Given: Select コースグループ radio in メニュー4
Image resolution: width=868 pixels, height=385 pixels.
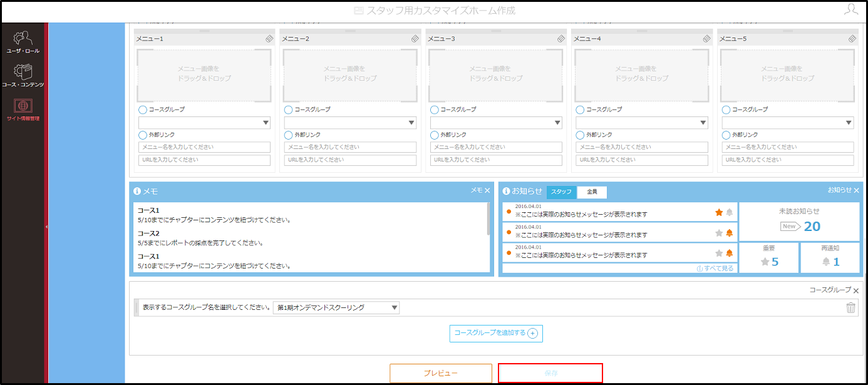Looking at the screenshot, I should 581,110.
